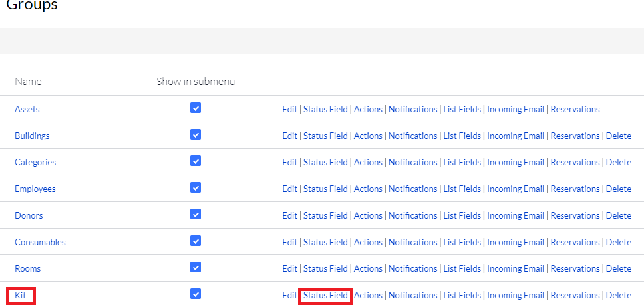644x305 pixels.
Task: Open List Fields for Consumables
Action: point(462,243)
